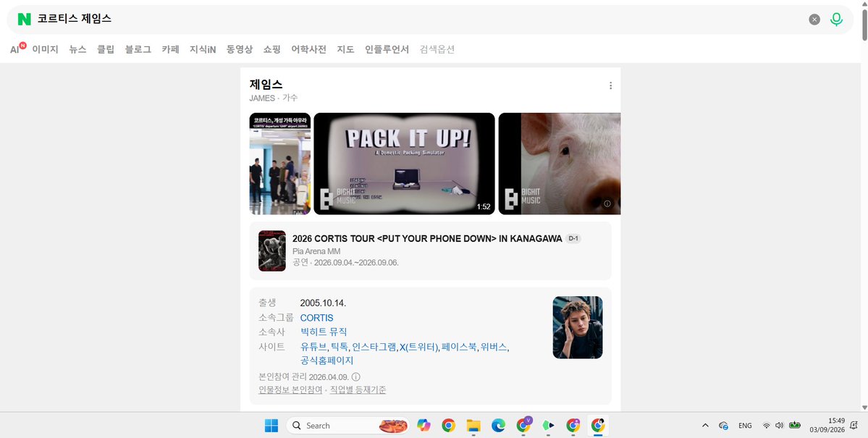Open the three-dot menu on 제임스 card

610,85
